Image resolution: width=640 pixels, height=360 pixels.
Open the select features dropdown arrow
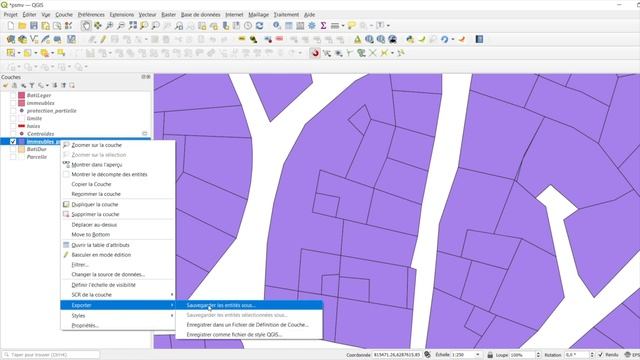19,53
